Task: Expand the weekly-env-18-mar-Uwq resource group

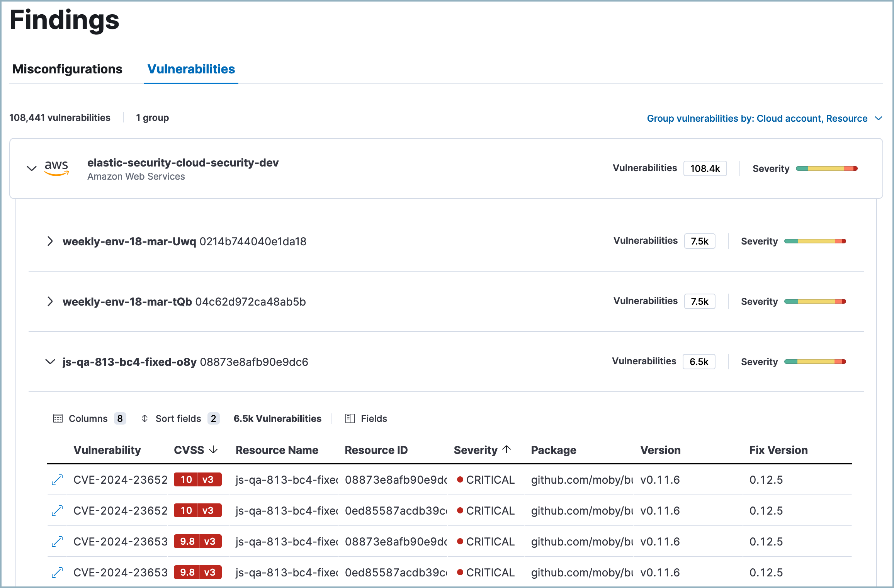Action: (x=50, y=241)
